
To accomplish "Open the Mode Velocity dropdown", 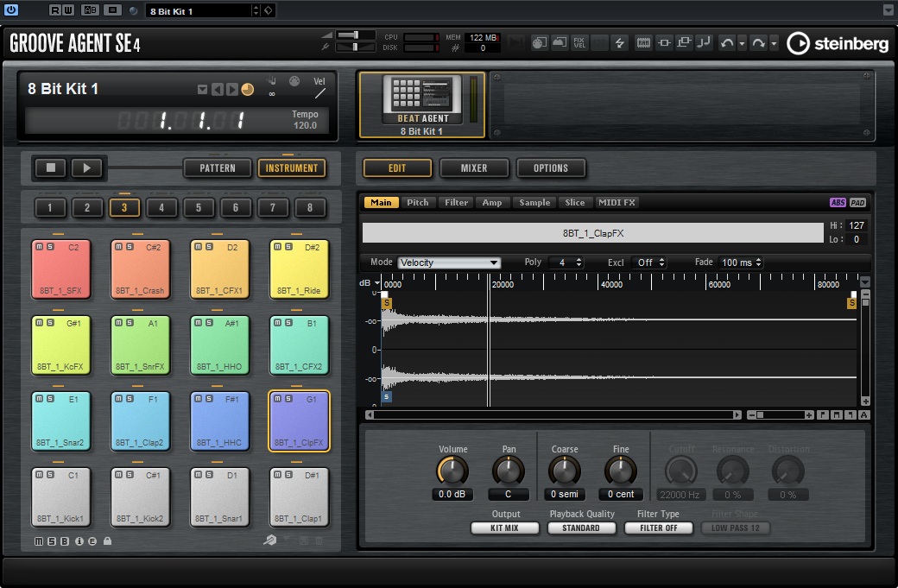I will 449,262.
